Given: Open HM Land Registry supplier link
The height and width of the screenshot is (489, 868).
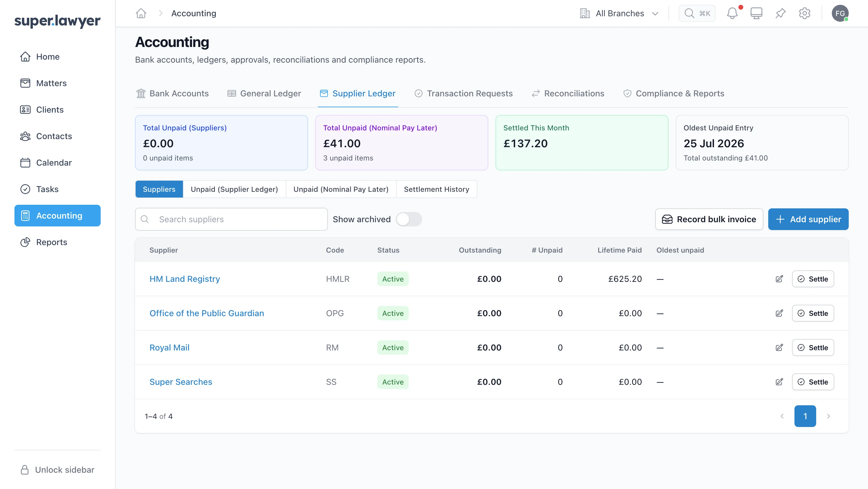Looking at the screenshot, I should coord(185,279).
